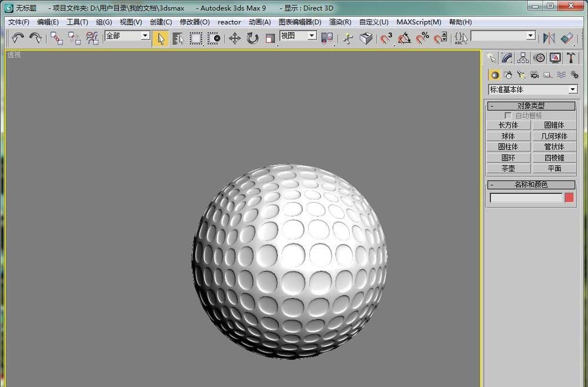Select the Lights category icon
The width and height of the screenshot is (588, 387).
click(521, 75)
